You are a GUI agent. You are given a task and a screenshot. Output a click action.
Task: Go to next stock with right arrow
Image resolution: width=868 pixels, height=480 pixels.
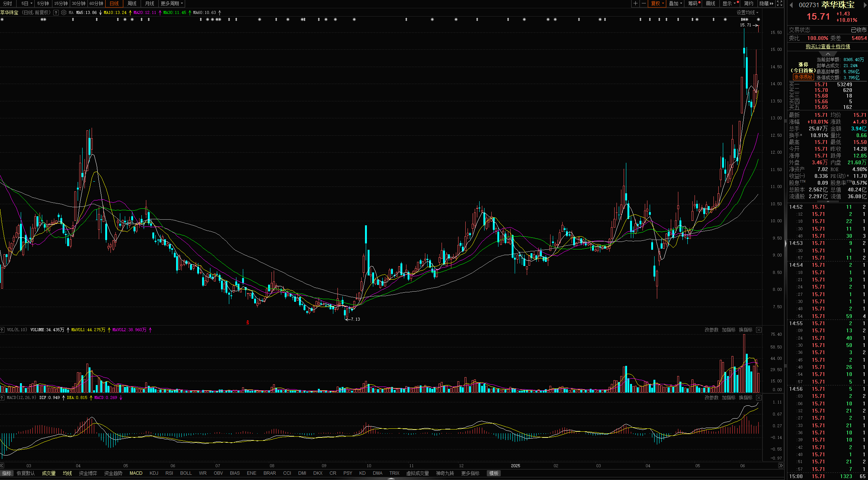click(x=865, y=5)
